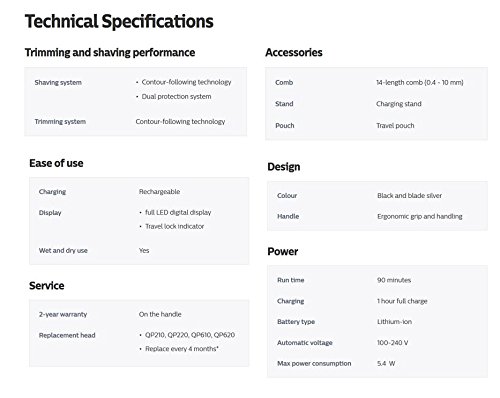The width and height of the screenshot is (500, 398).
Task: Click the 14-length comb specification value
Action: (420, 83)
